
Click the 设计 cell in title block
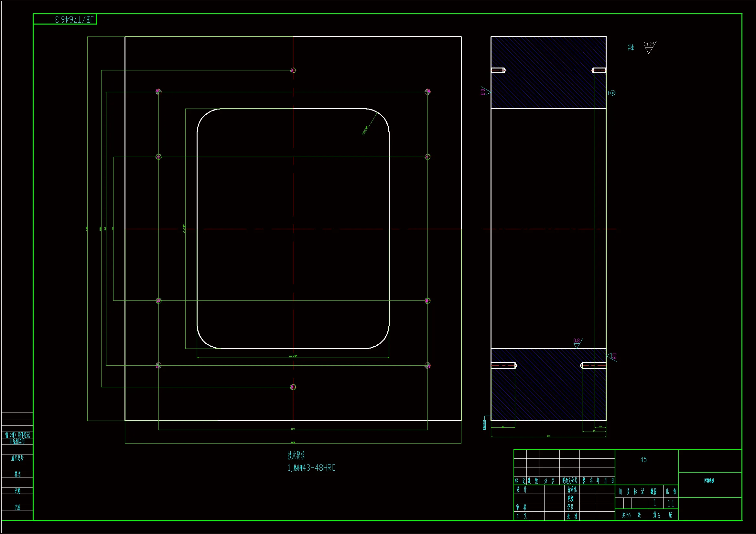521,490
